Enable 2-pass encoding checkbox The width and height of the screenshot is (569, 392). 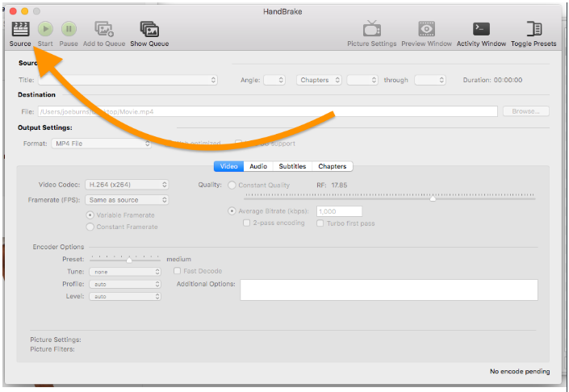pos(246,223)
